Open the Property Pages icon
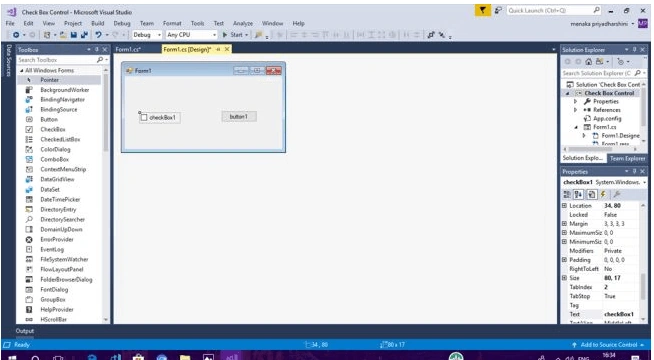The height and width of the screenshot is (360, 654). coord(617,194)
